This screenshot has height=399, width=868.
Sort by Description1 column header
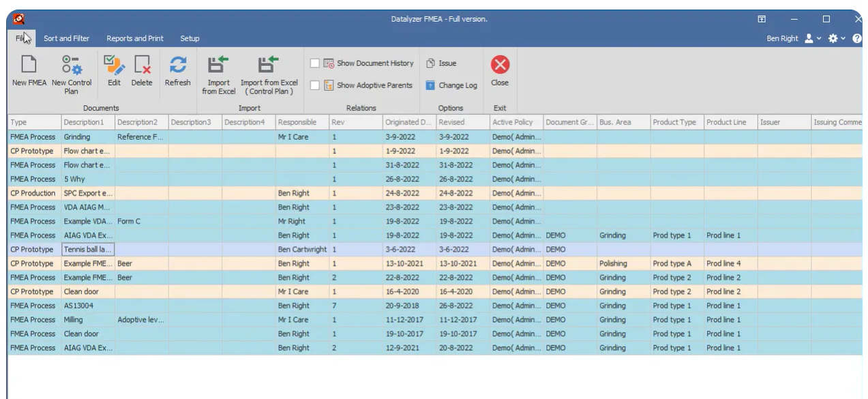coord(89,123)
